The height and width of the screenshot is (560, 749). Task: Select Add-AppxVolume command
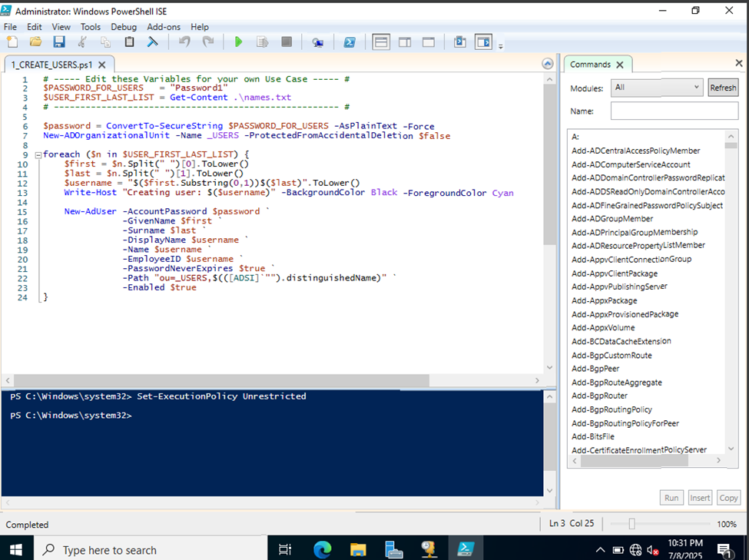(x=603, y=328)
